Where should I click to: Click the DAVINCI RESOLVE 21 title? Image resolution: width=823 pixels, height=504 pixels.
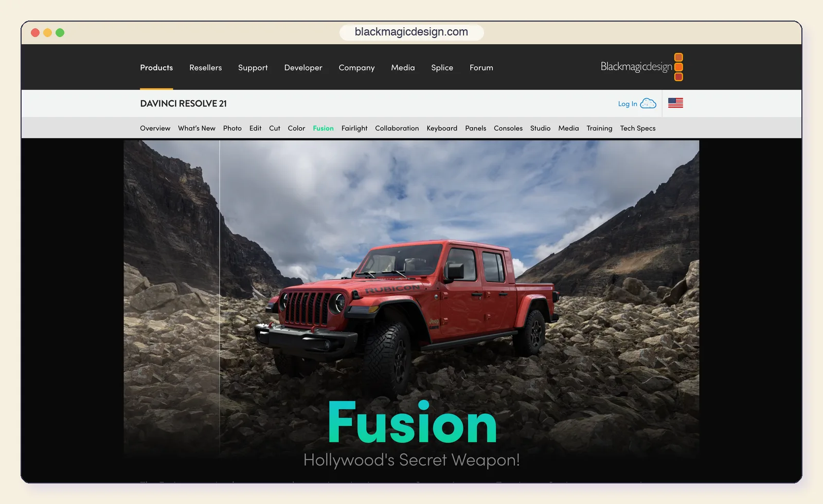(183, 103)
